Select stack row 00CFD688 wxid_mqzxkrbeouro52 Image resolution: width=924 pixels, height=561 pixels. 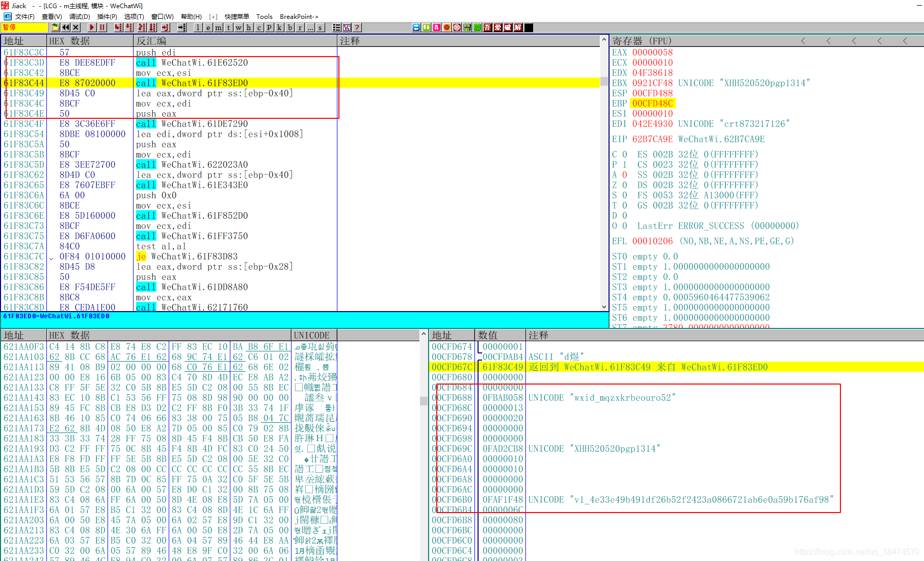(677, 397)
